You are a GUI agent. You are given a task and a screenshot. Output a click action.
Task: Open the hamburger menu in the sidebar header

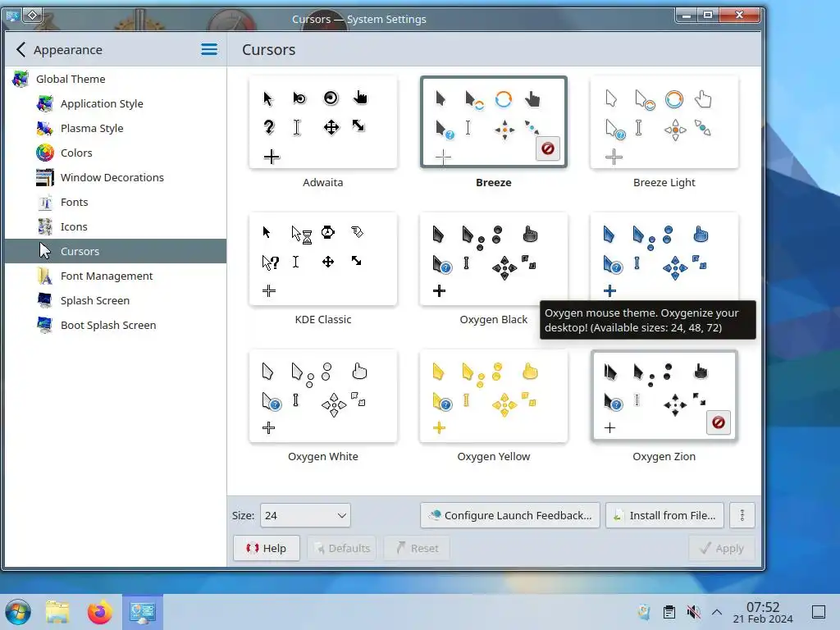click(x=209, y=50)
